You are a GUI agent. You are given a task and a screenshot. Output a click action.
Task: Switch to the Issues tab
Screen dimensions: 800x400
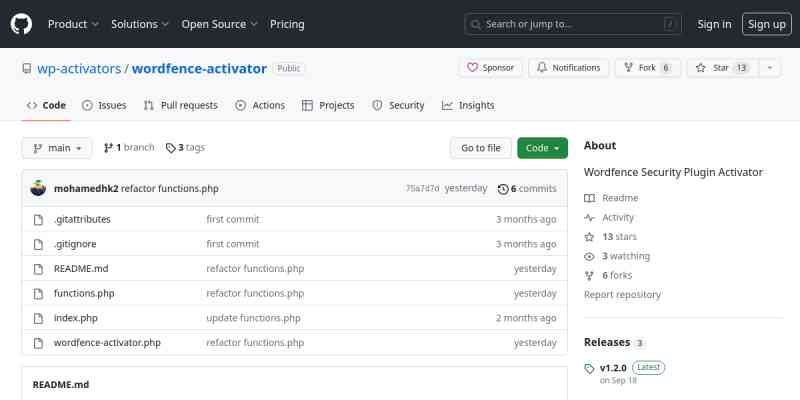(x=104, y=105)
